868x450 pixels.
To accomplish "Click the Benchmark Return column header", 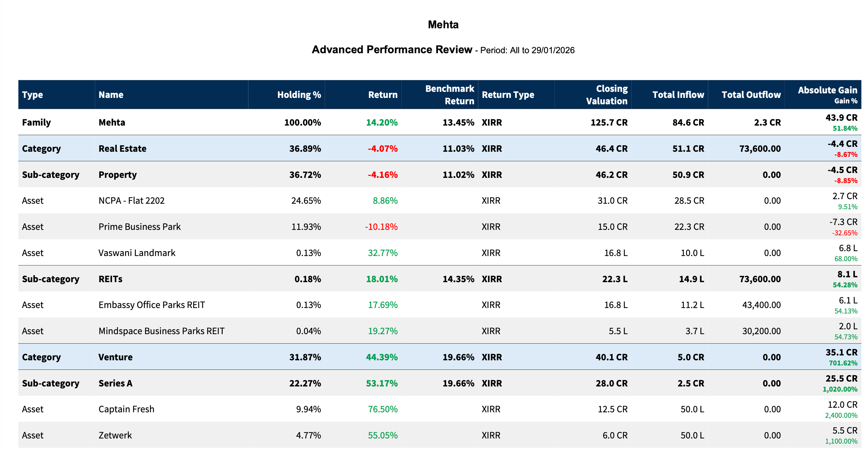I will point(449,95).
